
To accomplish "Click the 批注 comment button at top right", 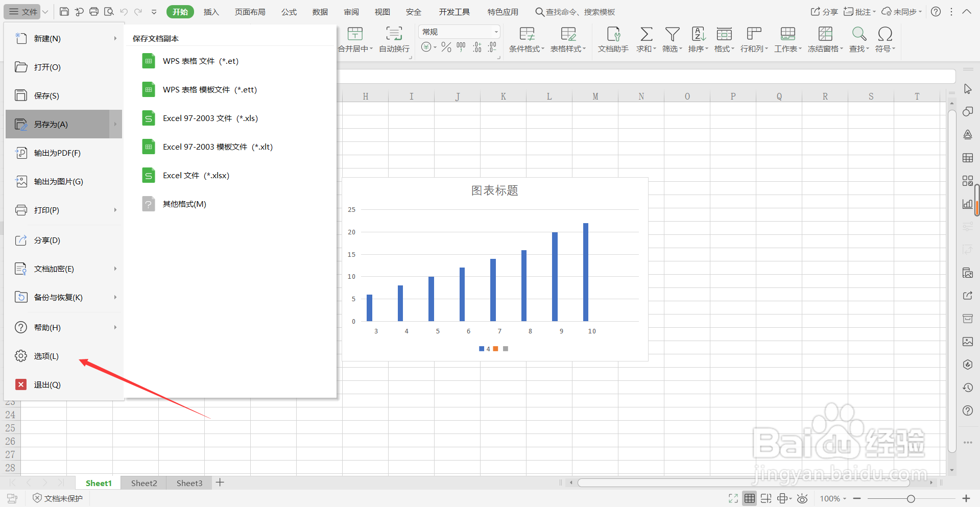I will (x=859, y=11).
